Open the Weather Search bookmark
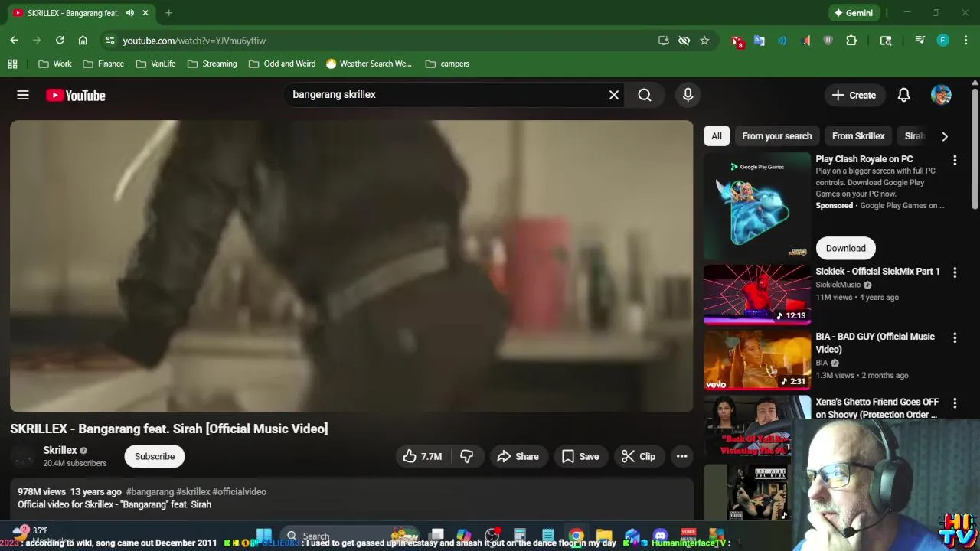This screenshot has width=980, height=551. point(368,64)
